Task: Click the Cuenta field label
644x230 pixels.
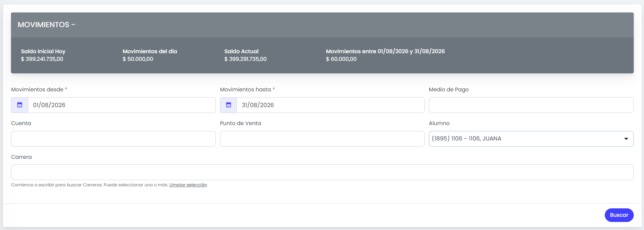Action: point(21,123)
